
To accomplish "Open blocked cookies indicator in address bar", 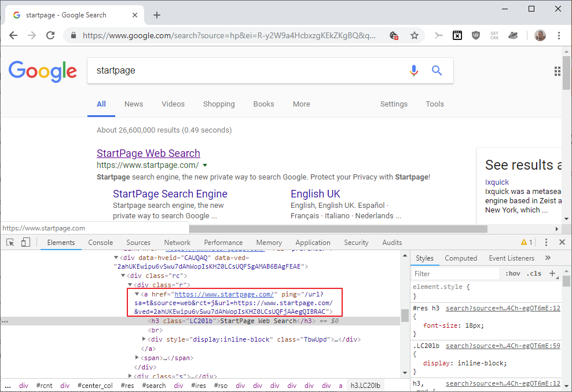I will click(394, 35).
